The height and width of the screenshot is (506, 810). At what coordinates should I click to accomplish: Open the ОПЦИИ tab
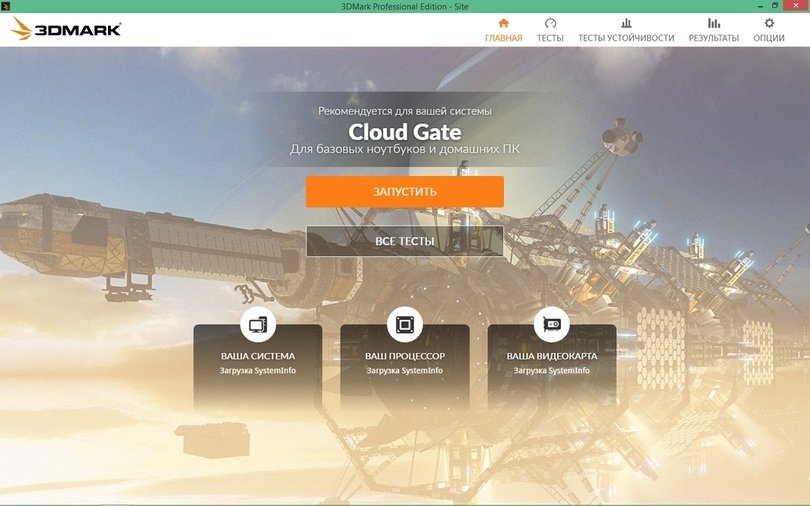(769, 30)
